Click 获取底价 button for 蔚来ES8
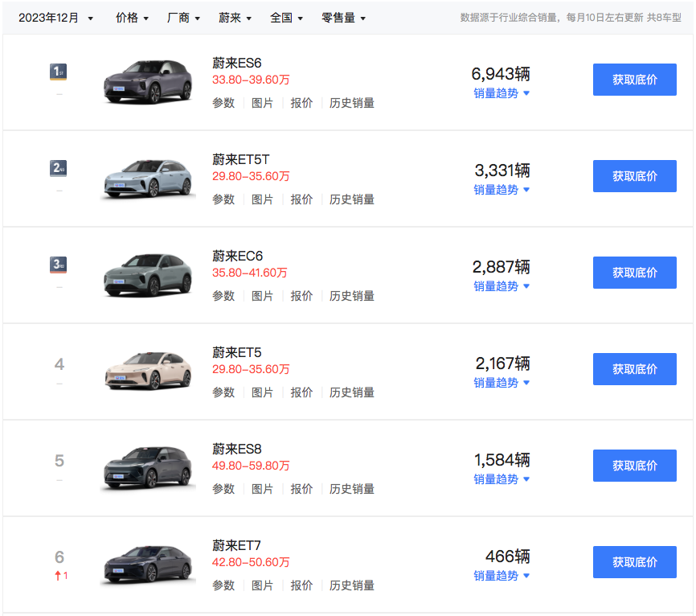This screenshot has width=696, height=616. pyautogui.click(x=635, y=466)
